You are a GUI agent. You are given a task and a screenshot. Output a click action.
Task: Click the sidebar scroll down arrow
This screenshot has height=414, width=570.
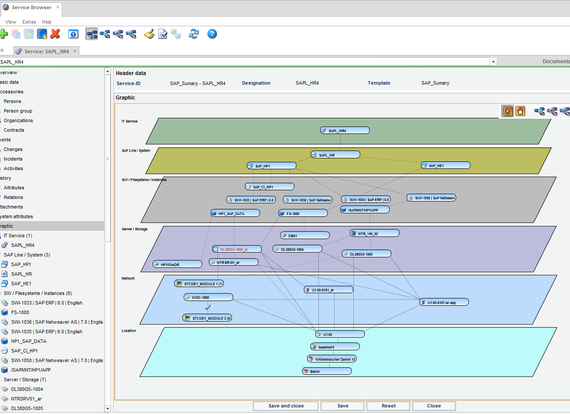pos(107,409)
